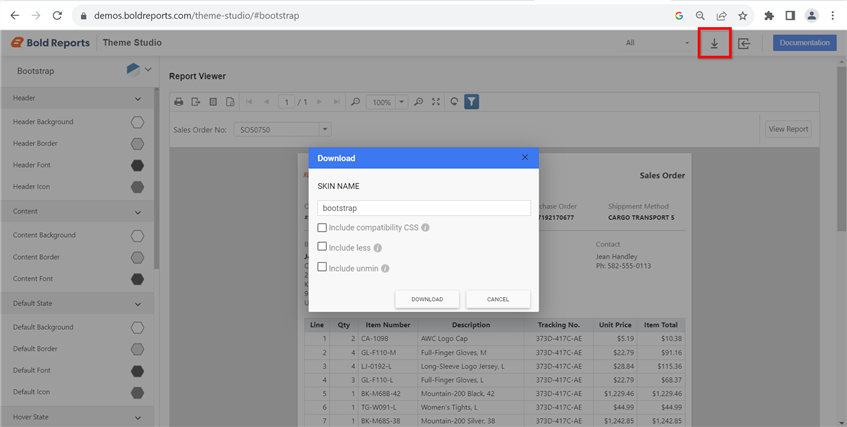Click the browser address bar URL

[197, 16]
